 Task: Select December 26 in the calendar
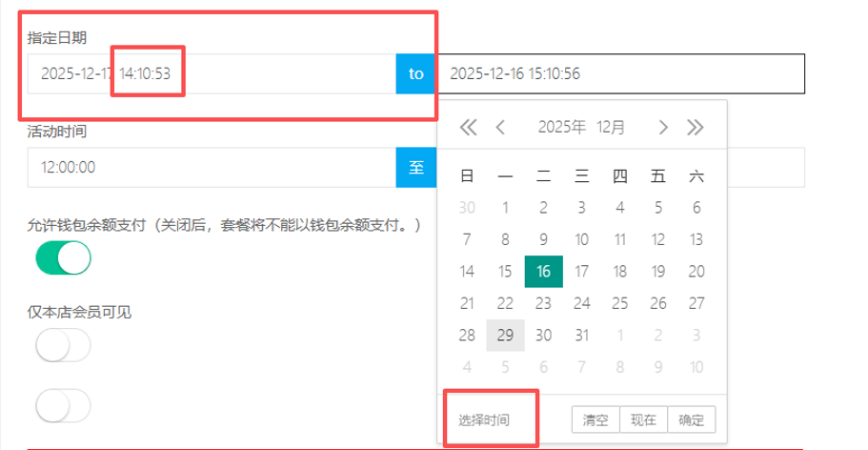coord(658,303)
